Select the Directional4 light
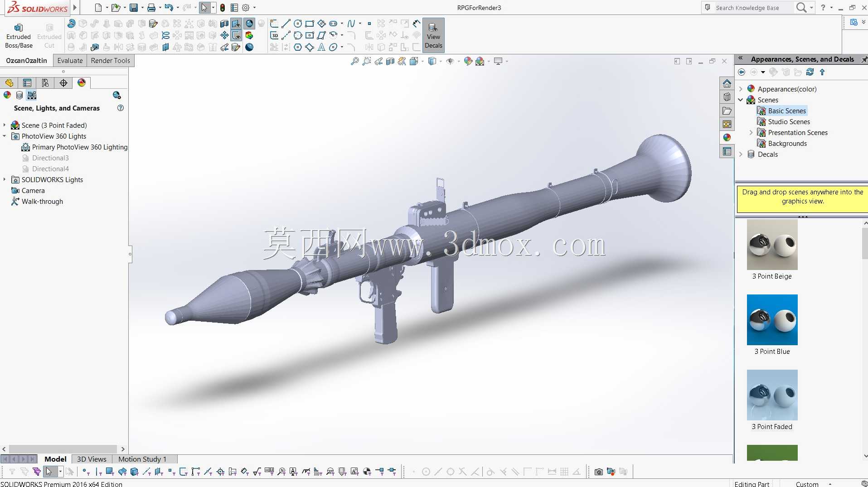This screenshot has height=487, width=868. [x=50, y=169]
